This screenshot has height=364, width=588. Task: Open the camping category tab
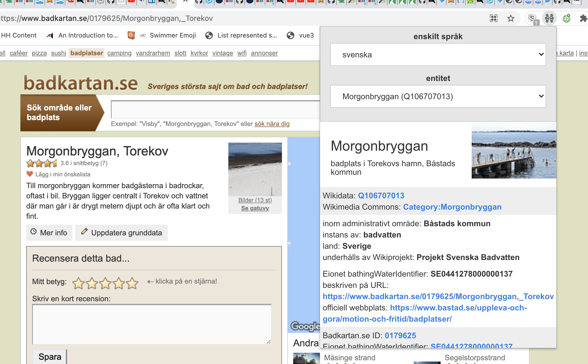119,53
